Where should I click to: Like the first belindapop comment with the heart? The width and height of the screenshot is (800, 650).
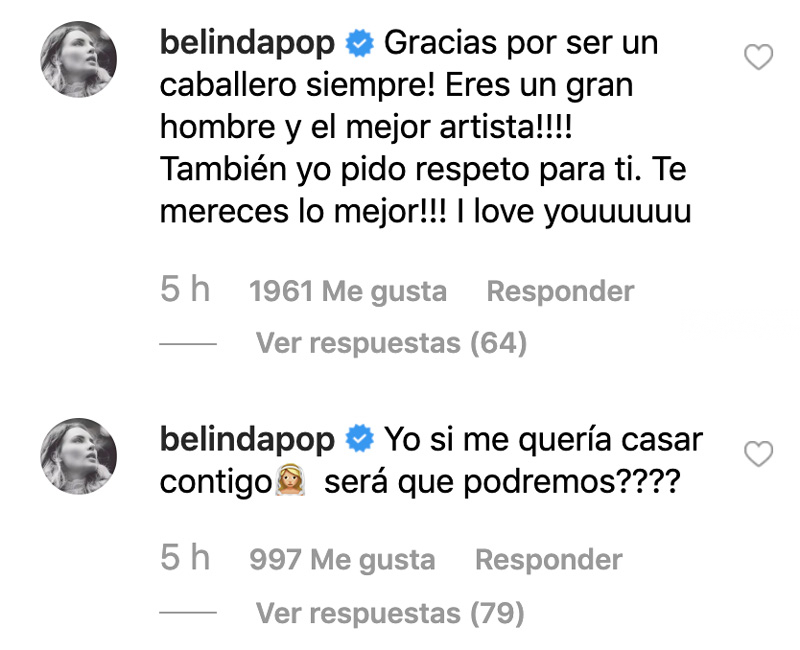coord(760,59)
